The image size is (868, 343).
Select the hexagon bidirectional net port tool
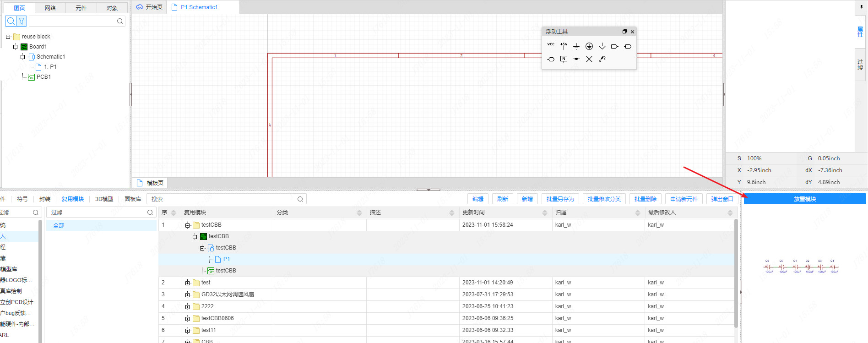[551, 59]
